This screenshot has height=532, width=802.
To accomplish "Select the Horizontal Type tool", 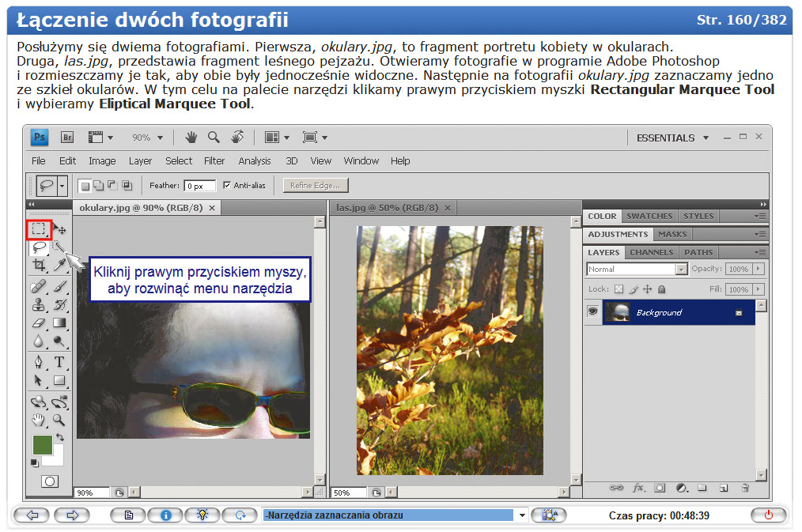I will pos(59,361).
